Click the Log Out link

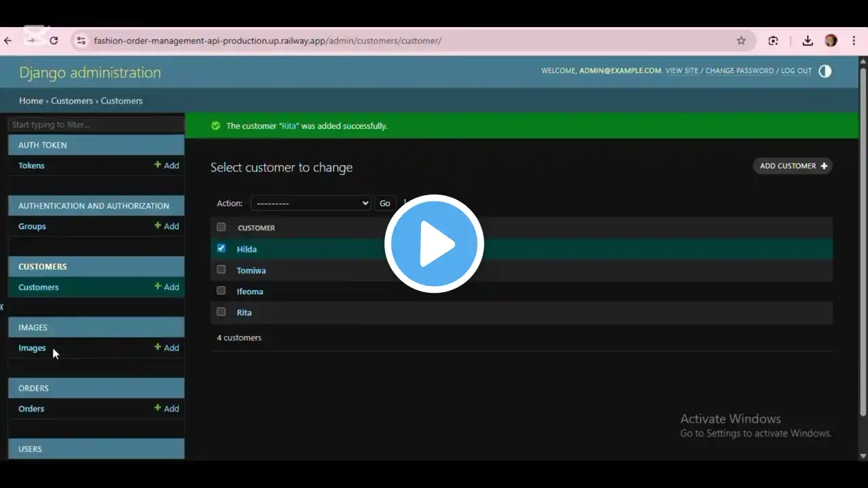pos(796,70)
